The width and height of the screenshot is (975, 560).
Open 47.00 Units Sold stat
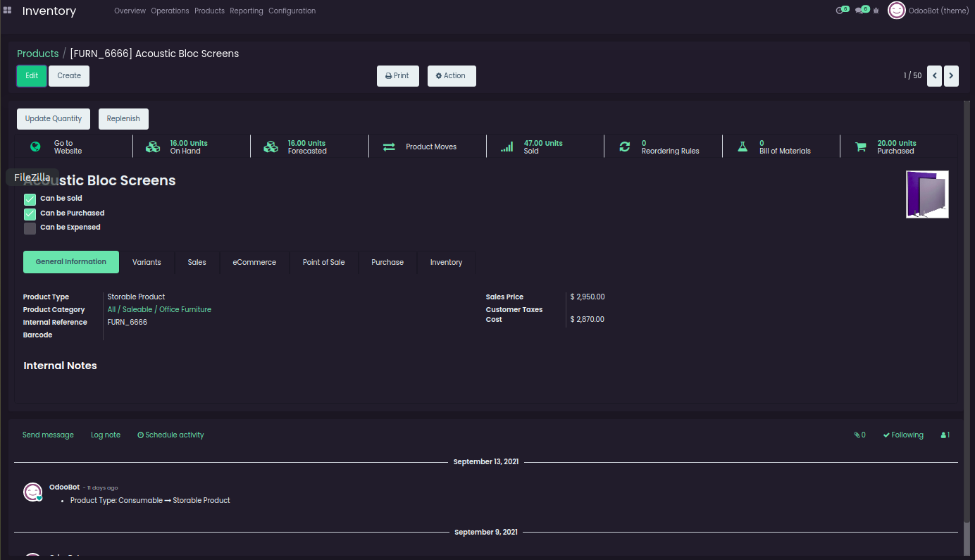(545, 147)
